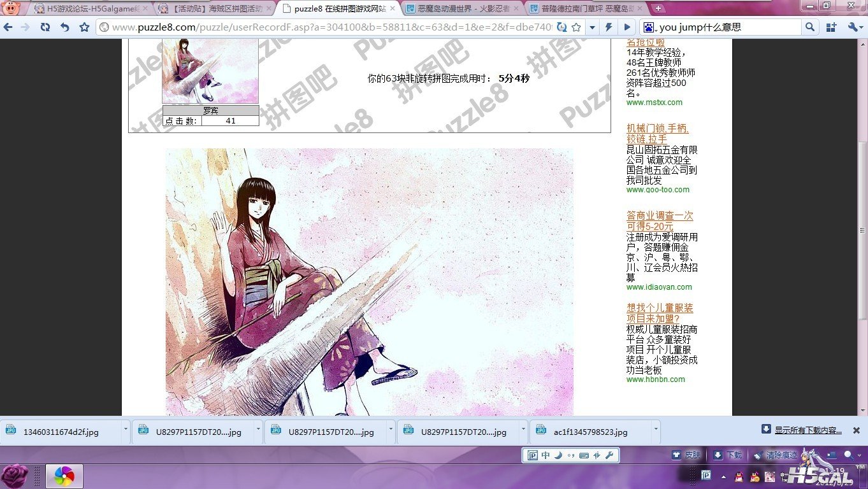868x489 pixels.
Task: Switch to 普隆德拉南门草坪 tab
Action: point(587,8)
